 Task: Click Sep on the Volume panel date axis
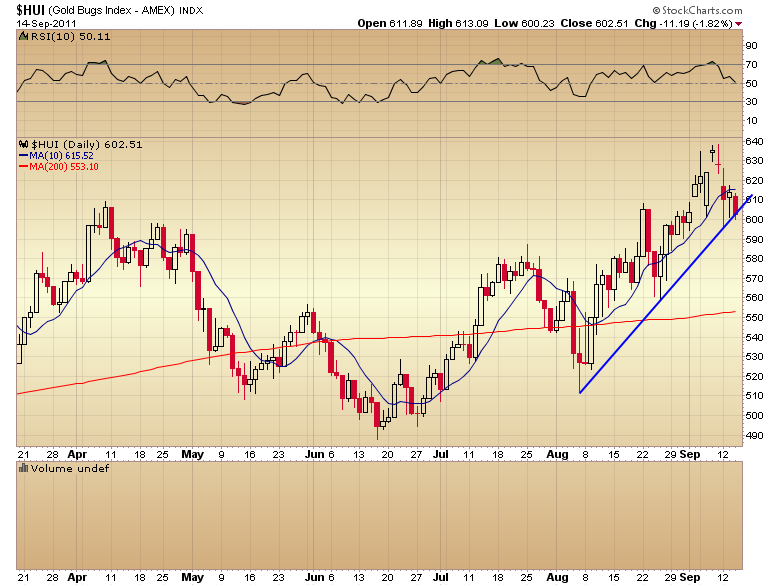(690, 578)
